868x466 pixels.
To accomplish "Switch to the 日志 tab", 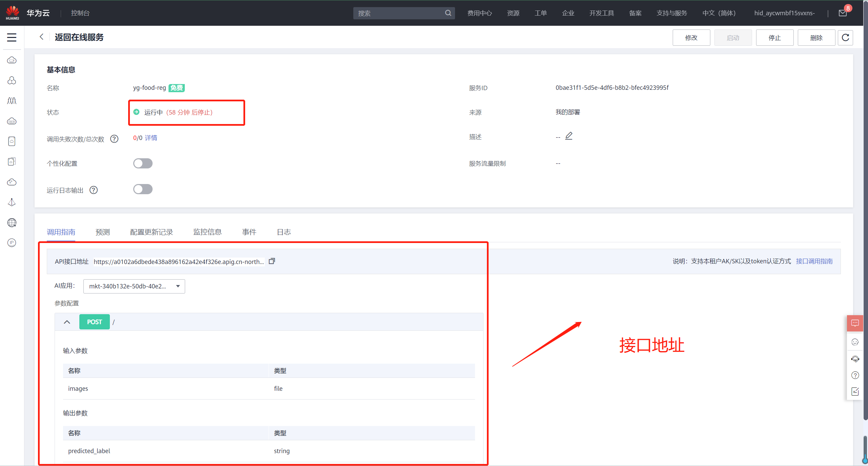I will (284, 232).
